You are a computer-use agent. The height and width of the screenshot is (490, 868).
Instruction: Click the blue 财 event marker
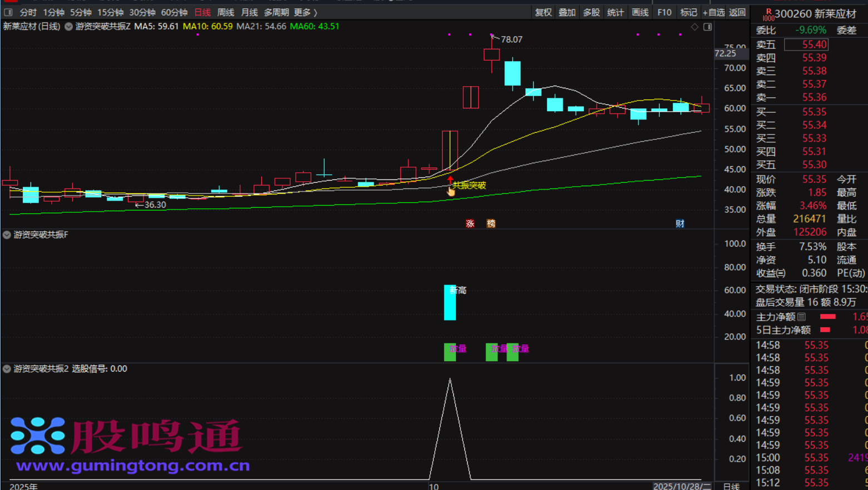(679, 223)
